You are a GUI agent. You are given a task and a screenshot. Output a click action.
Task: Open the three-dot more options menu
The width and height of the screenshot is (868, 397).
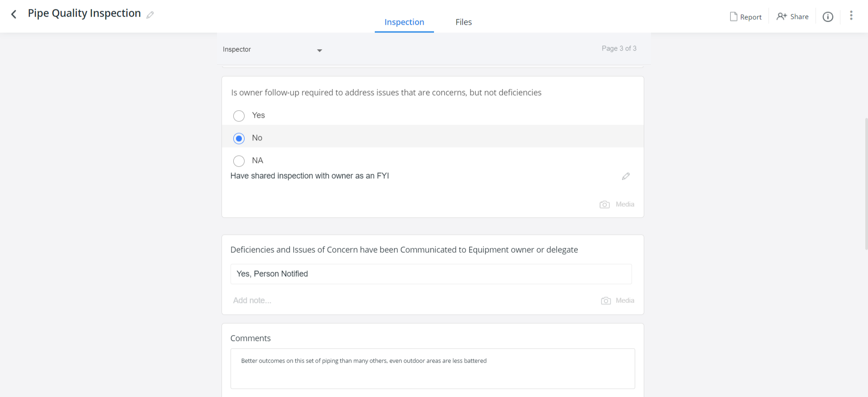coord(851,16)
